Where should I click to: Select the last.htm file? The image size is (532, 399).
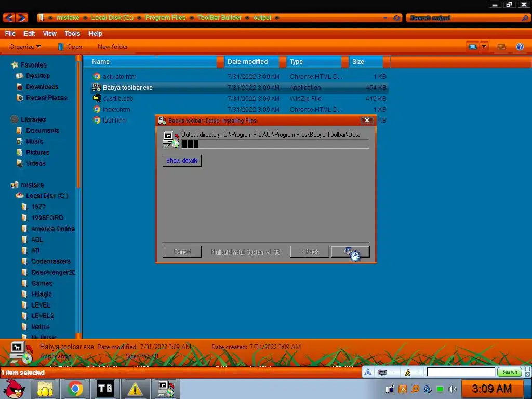click(x=114, y=120)
